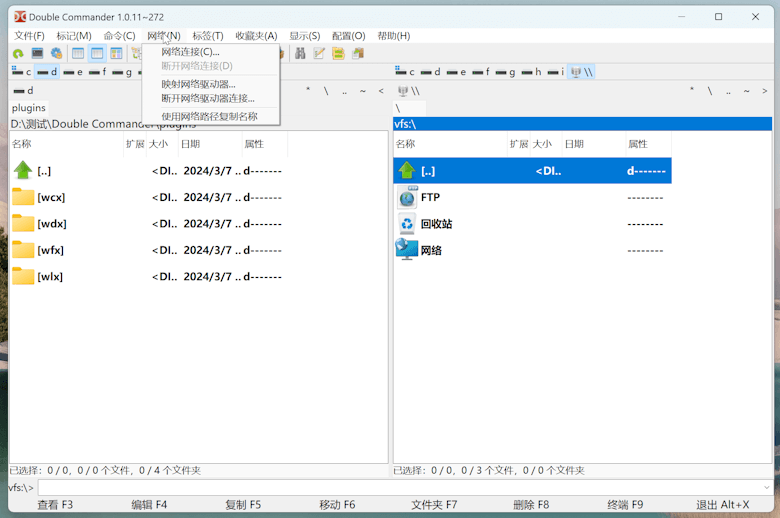Click the 终端 F9 button
This screenshot has height=518, width=780.
(x=625, y=505)
